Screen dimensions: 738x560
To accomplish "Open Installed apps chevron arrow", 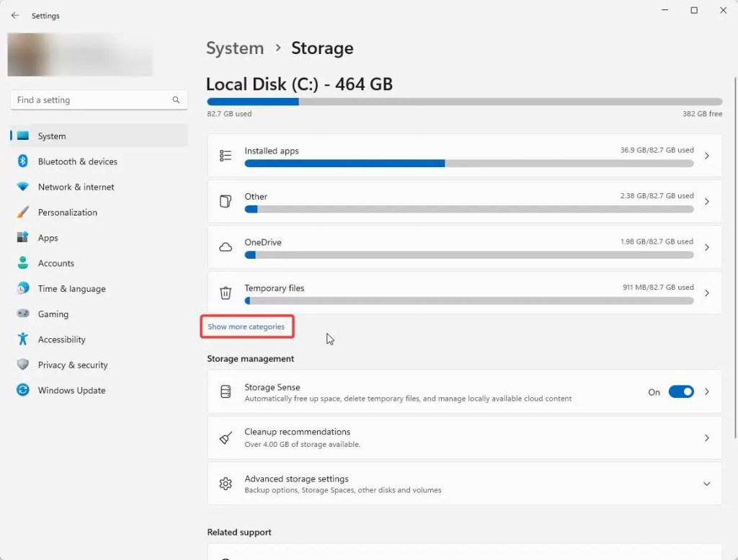I will click(706, 156).
